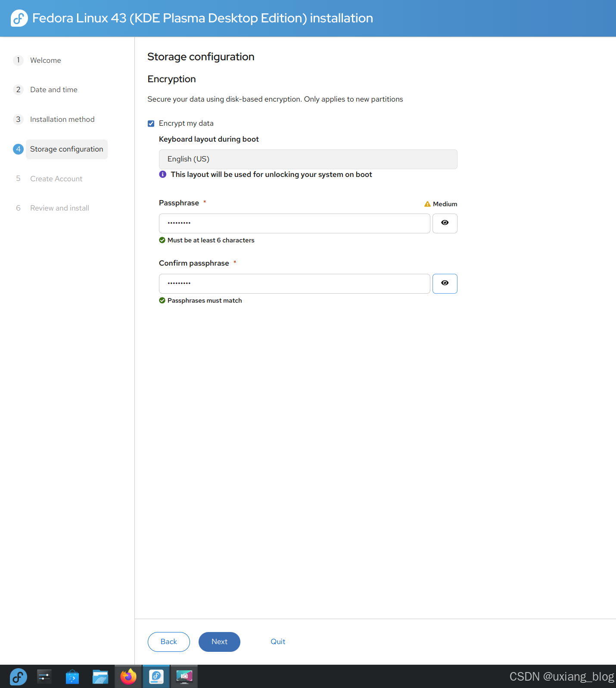616x688 pixels.
Task: Click the Medium strength warning icon
Action: click(x=427, y=204)
